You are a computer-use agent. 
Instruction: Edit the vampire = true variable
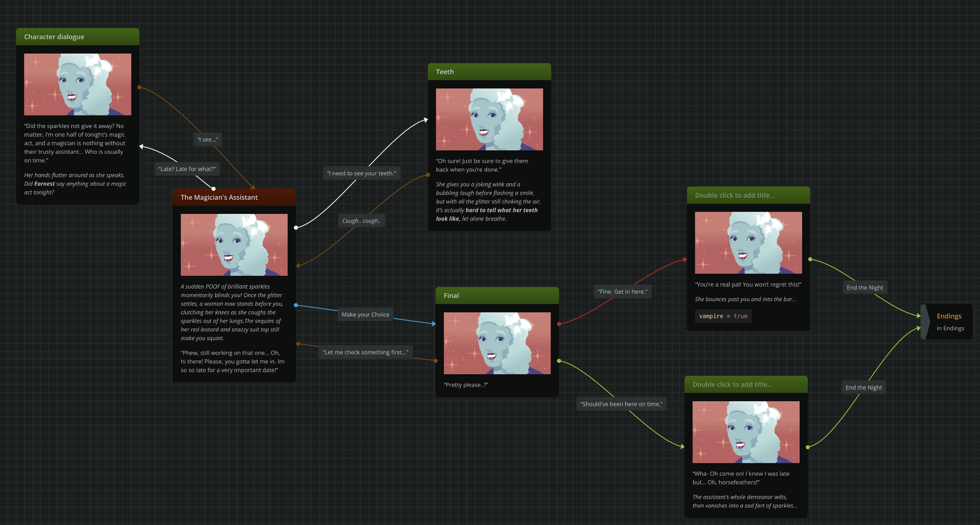click(x=723, y=316)
